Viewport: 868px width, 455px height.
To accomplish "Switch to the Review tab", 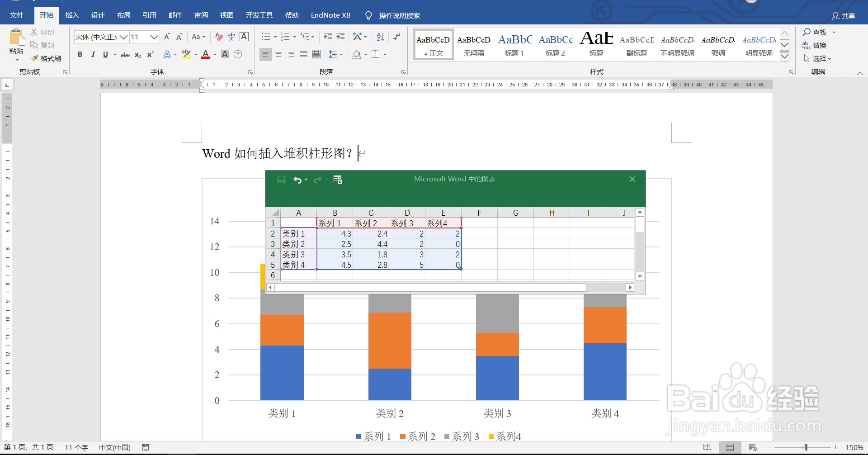I will pos(201,15).
